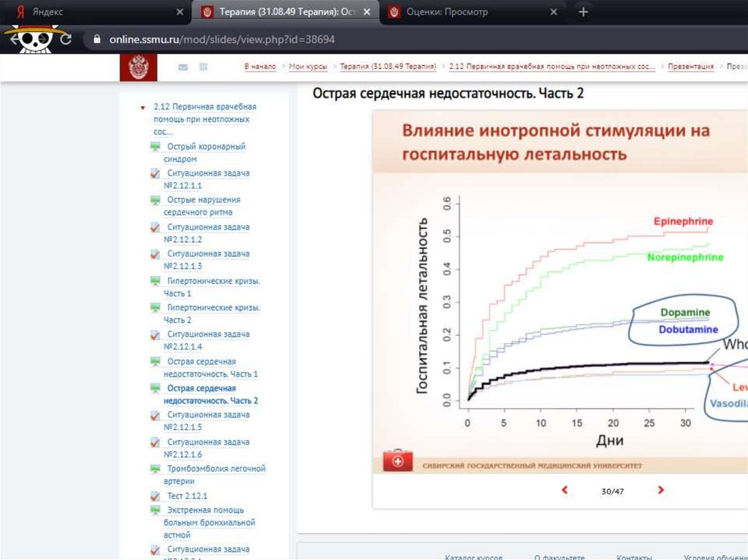The height and width of the screenshot is (560, 748).
Task: Click the Dobutamine label on chart
Action: [x=688, y=329]
